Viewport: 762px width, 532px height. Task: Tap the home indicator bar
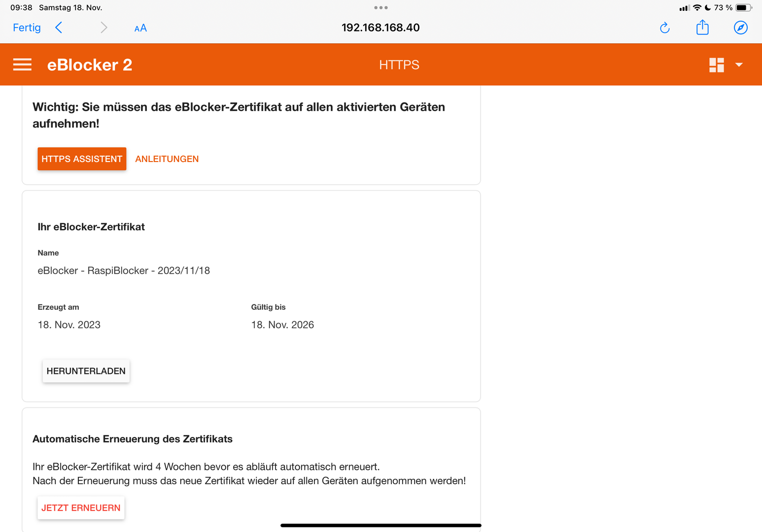tap(381, 526)
